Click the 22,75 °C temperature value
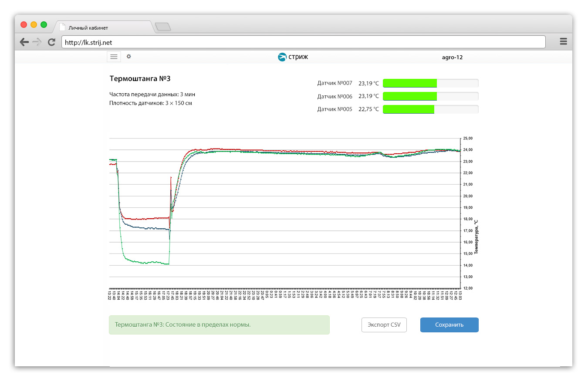Image resolution: width=588 pixels, height=392 pixels. pos(368,109)
